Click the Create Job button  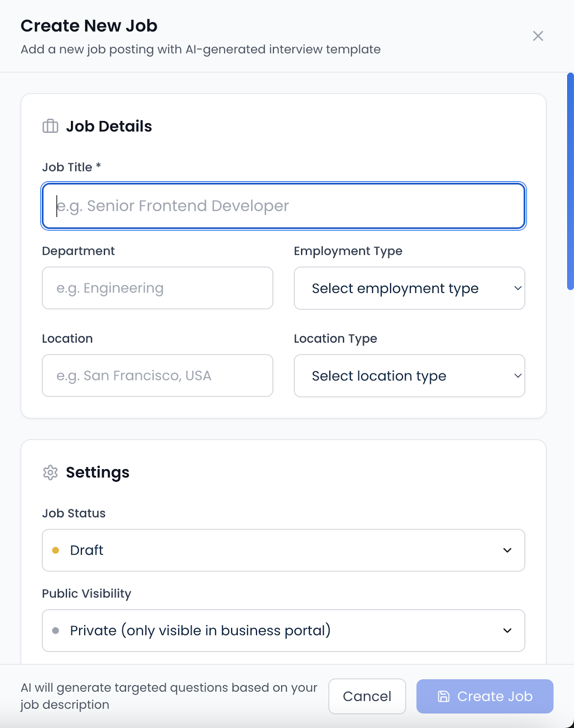pos(484,696)
